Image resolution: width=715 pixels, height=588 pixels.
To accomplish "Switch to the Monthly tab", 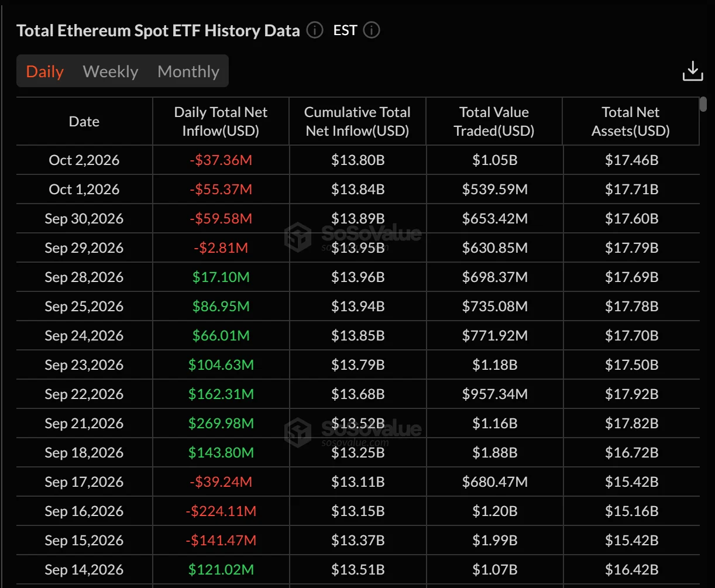I will (188, 71).
